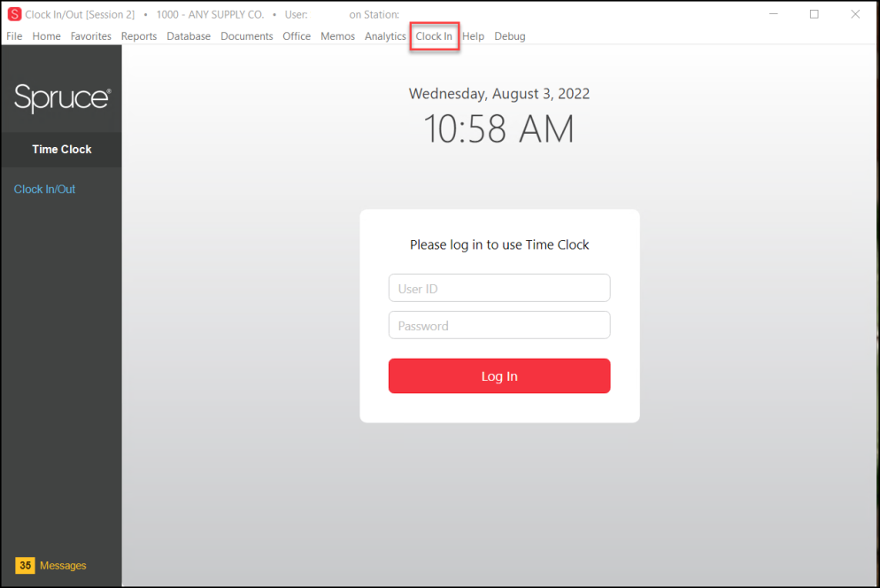Maximize the Spruce window
Image resolution: width=880 pixels, height=588 pixels.
point(814,14)
